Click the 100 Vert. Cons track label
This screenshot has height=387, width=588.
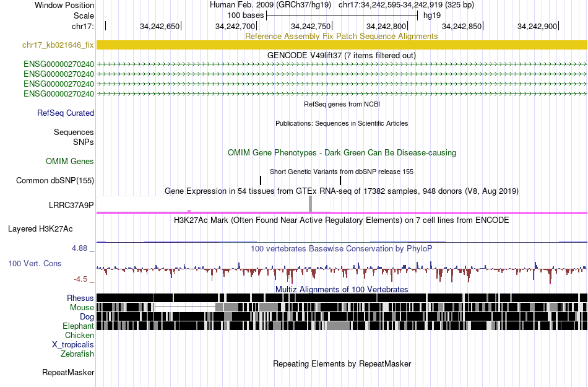pyautogui.click(x=35, y=264)
